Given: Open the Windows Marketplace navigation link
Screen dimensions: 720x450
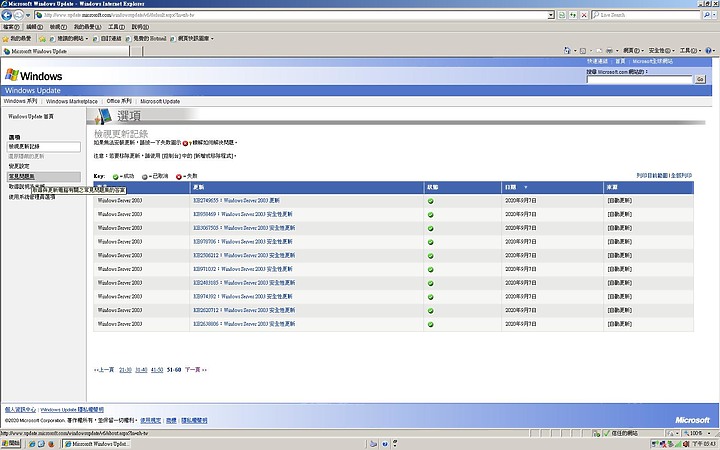Looking at the screenshot, I should 72,101.
